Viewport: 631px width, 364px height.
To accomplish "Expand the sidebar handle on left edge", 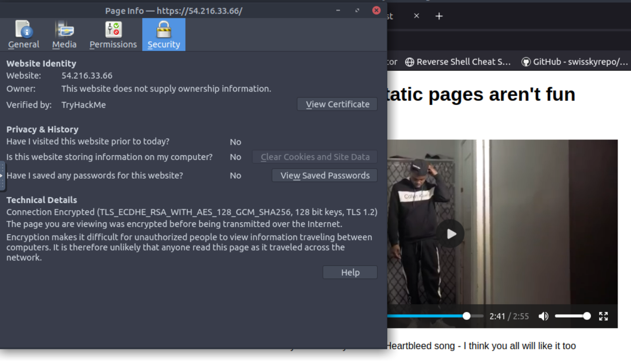I will pyautogui.click(x=2, y=176).
